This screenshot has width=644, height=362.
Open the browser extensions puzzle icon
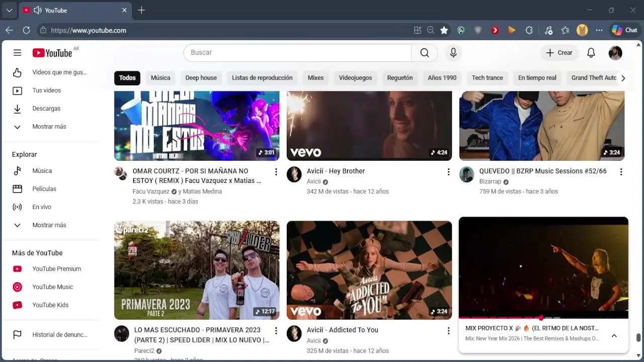click(529, 30)
